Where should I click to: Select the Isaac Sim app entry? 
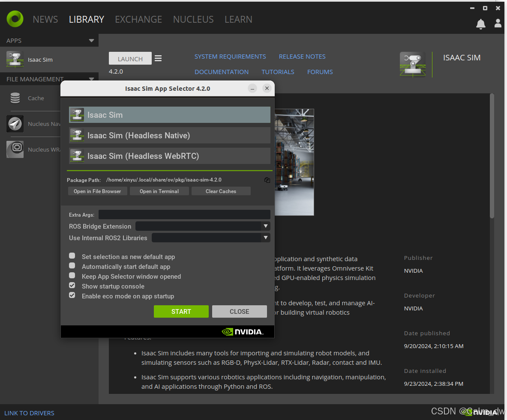pyautogui.click(x=169, y=115)
